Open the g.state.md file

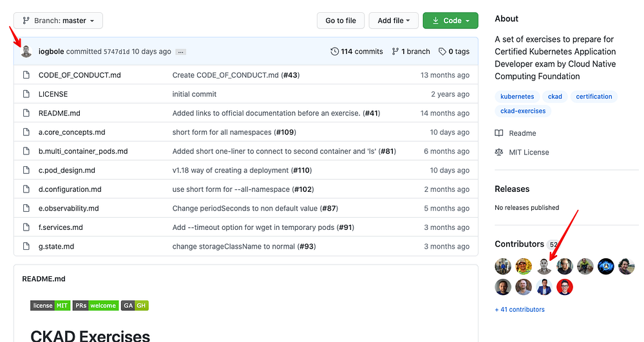56,246
